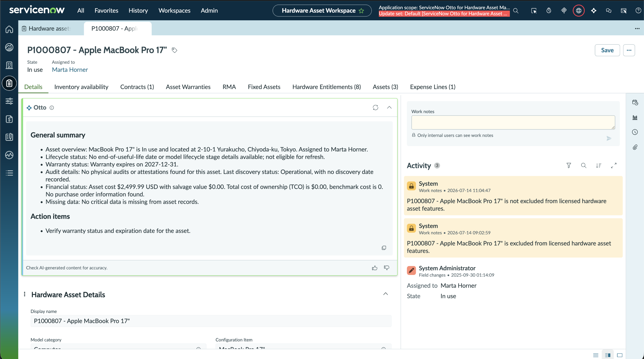The image size is (644, 359).
Task: Open the Workspaces menu
Action: [x=174, y=11]
